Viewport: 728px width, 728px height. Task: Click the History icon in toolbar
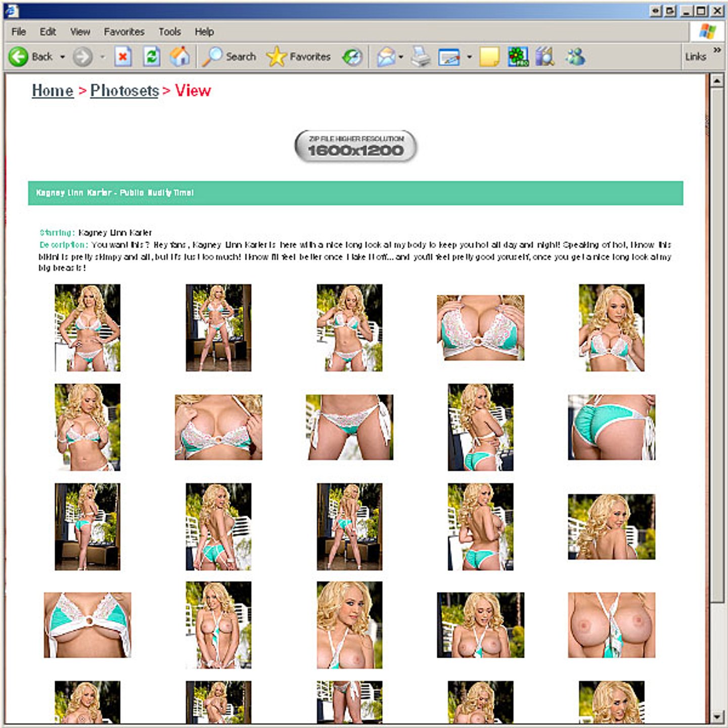tap(352, 57)
